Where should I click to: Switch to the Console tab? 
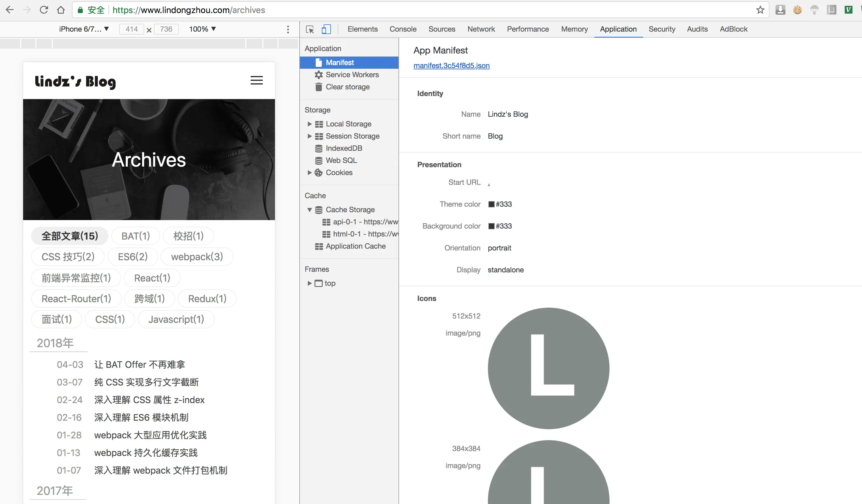(x=403, y=29)
